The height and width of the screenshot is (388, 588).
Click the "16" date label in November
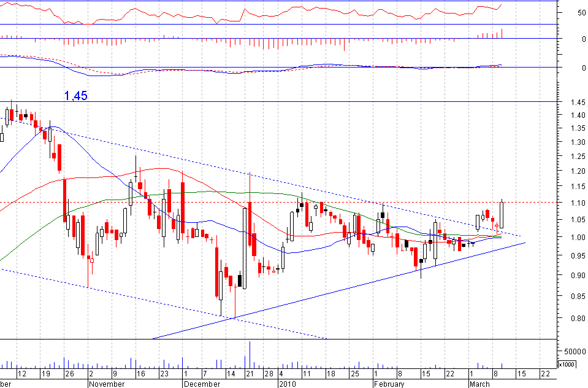pos(140,374)
